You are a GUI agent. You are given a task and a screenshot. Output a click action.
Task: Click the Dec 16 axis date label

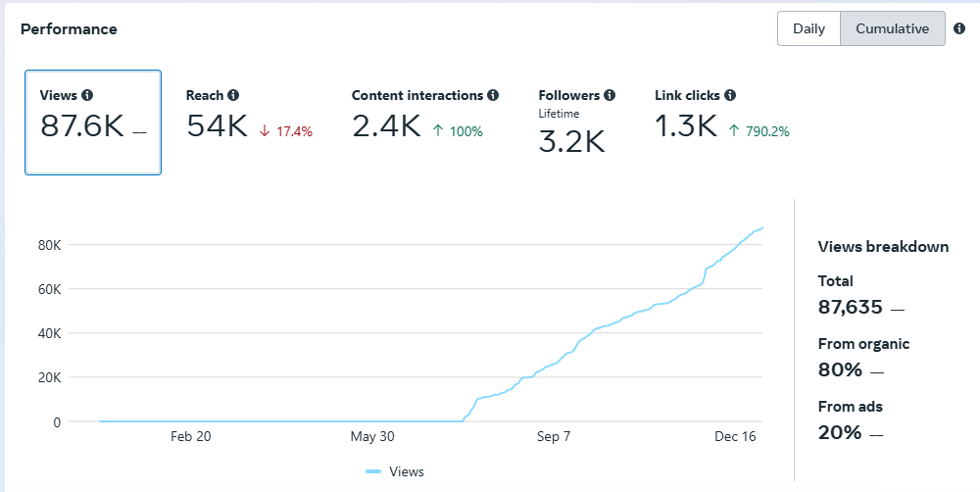tap(735, 436)
